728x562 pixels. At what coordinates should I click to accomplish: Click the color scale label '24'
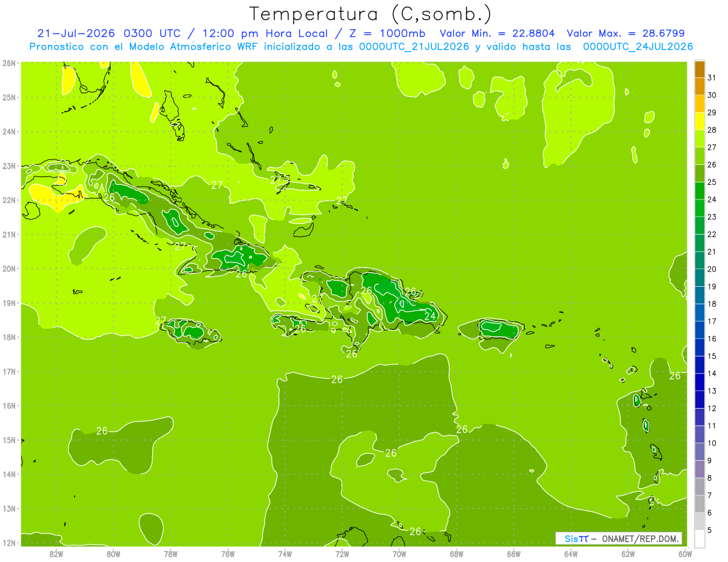(712, 199)
